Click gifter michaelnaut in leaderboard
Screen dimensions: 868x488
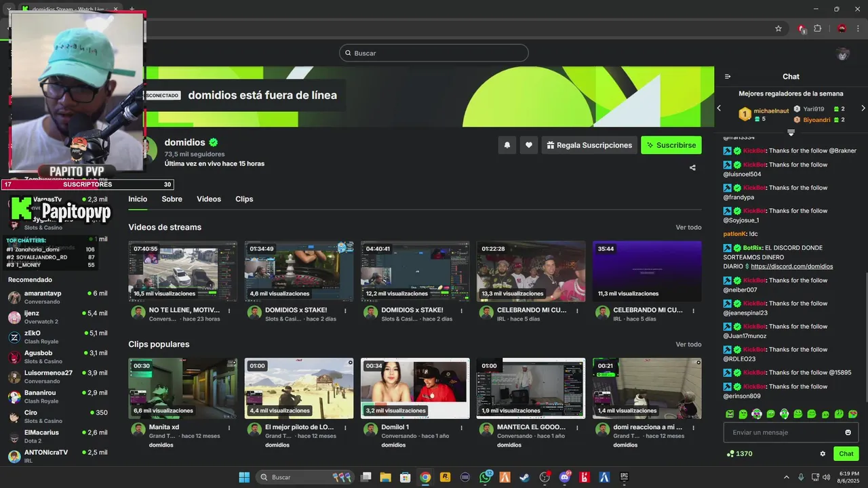point(771,110)
